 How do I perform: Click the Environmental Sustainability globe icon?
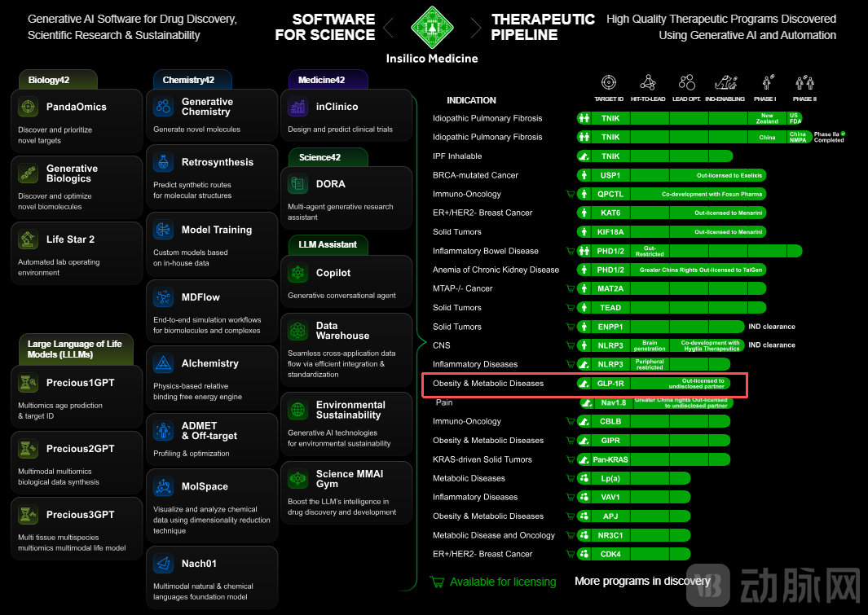tap(298, 410)
